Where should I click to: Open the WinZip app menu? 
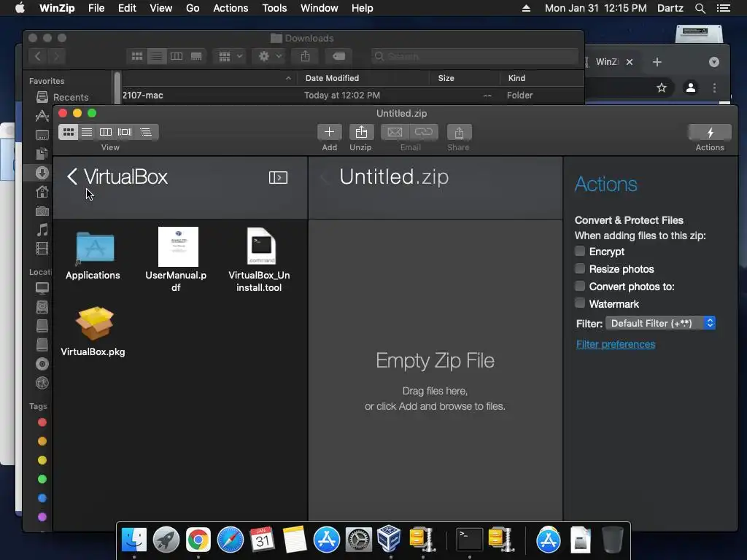click(x=57, y=8)
